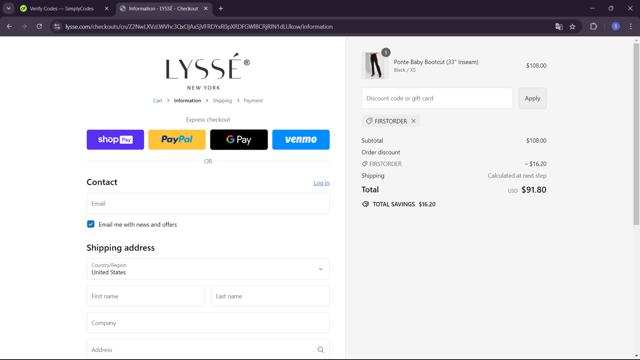Focus the Company field

tap(208, 323)
